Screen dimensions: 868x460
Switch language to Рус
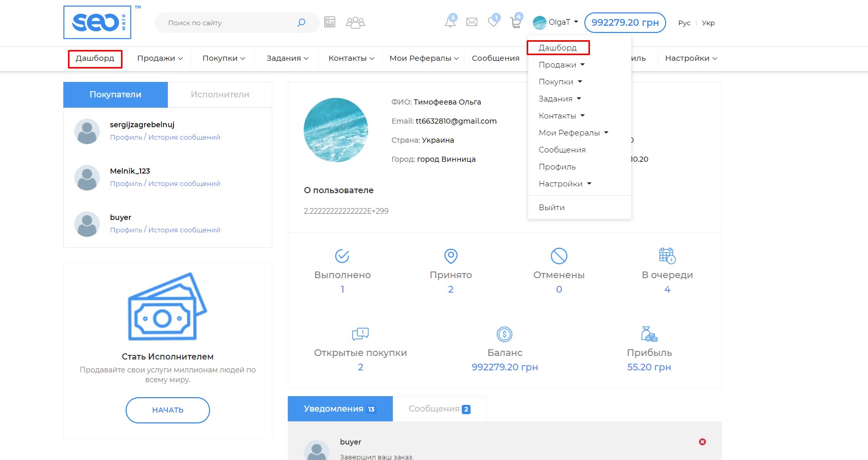(684, 23)
